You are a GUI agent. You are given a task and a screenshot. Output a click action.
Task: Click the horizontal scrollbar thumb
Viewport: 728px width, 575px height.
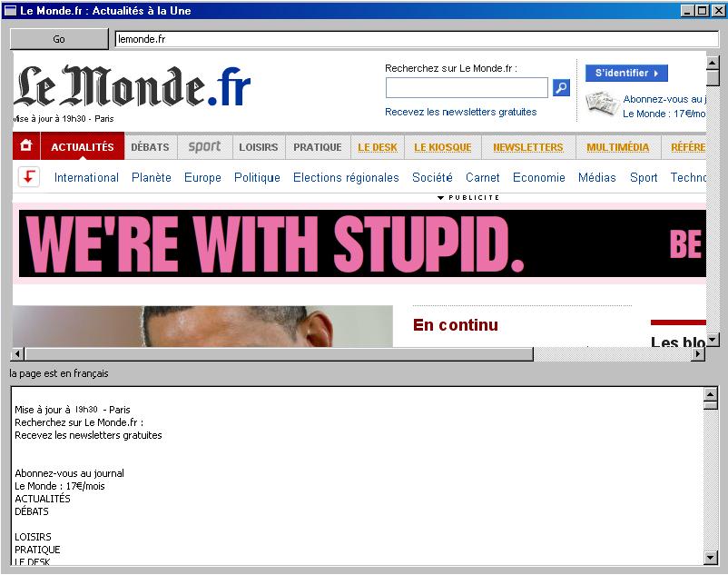(x=279, y=354)
